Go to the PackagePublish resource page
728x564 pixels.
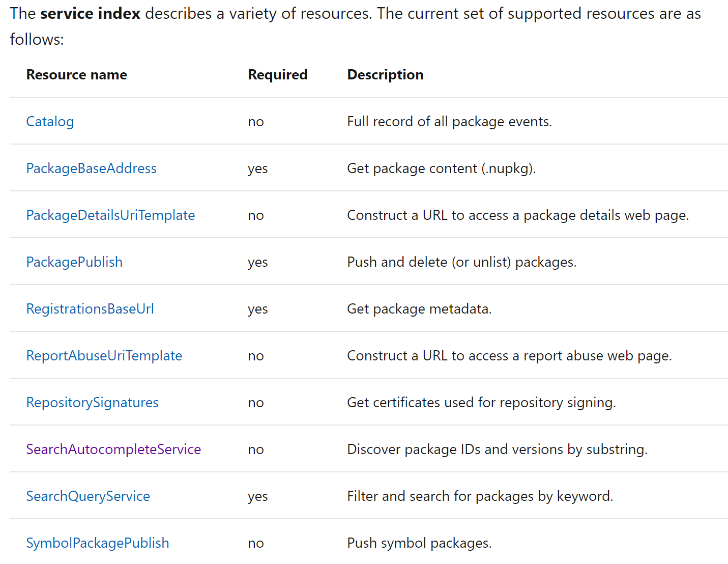[74, 262]
